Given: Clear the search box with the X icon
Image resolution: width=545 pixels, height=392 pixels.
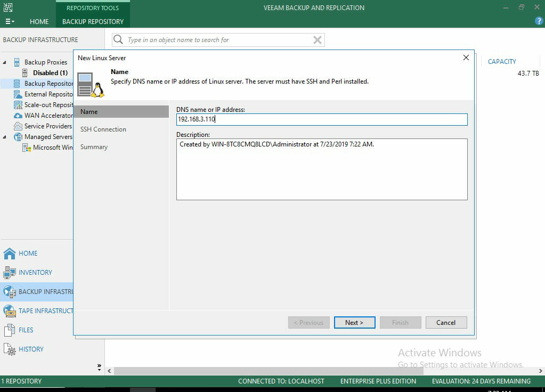Looking at the screenshot, I should pos(317,40).
